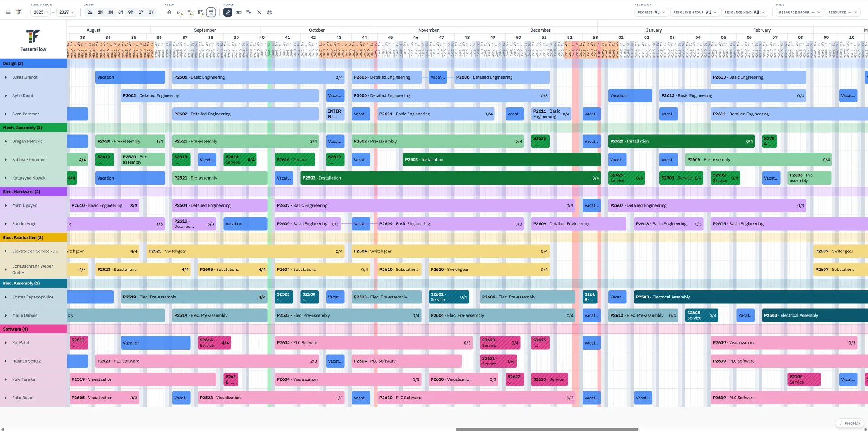Open the Hide Resource dropdown

click(843, 12)
